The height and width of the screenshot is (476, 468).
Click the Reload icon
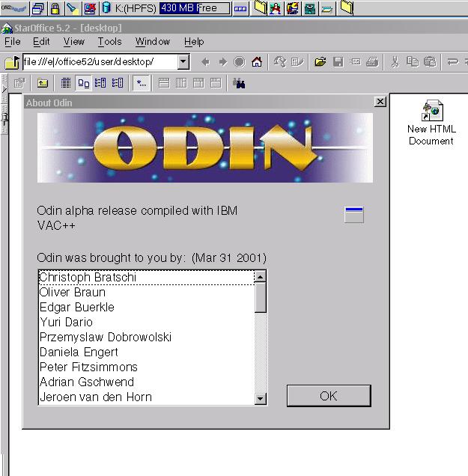[280, 62]
